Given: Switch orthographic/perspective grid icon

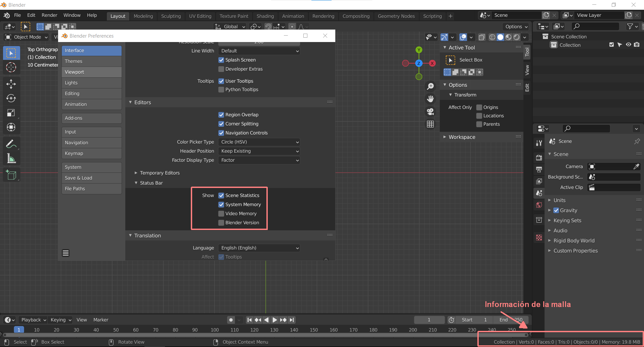Looking at the screenshot, I should (430, 124).
